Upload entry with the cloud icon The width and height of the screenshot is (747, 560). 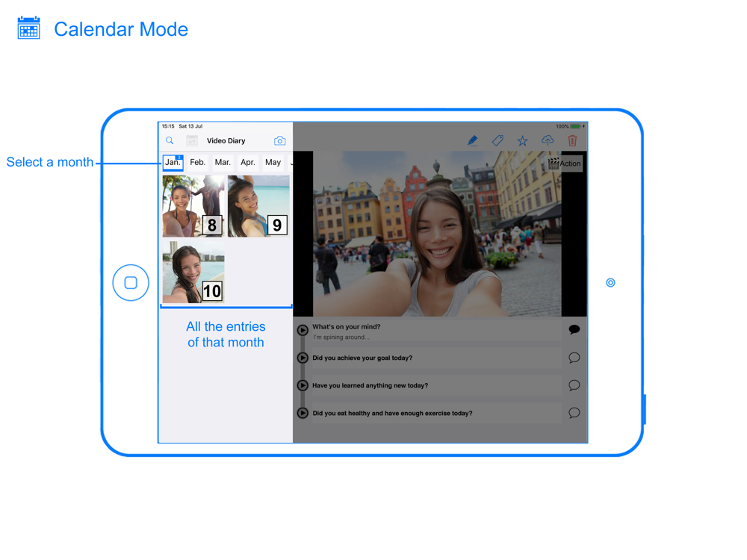point(548,140)
